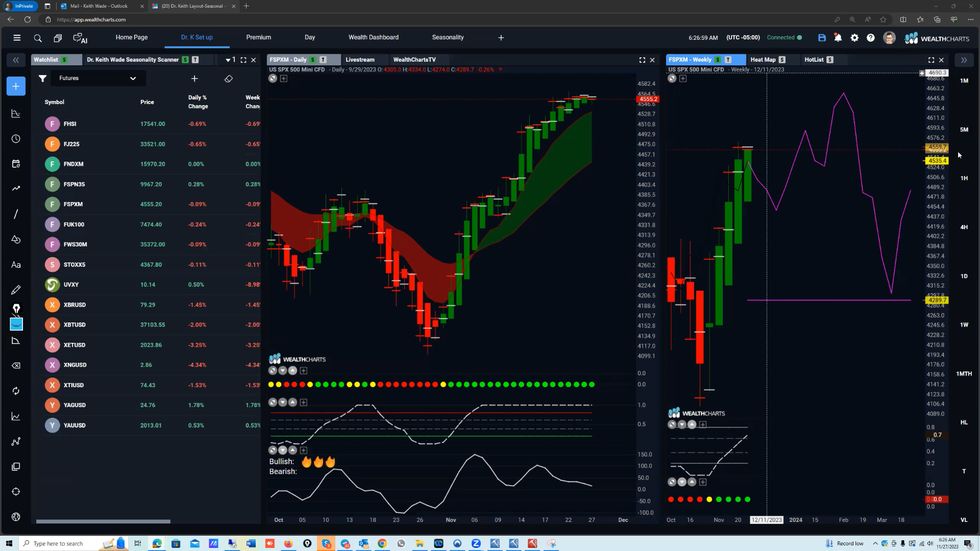This screenshot has width=980, height=551.
Task: Open the calendar icon in left sidebar
Action: click(16, 164)
